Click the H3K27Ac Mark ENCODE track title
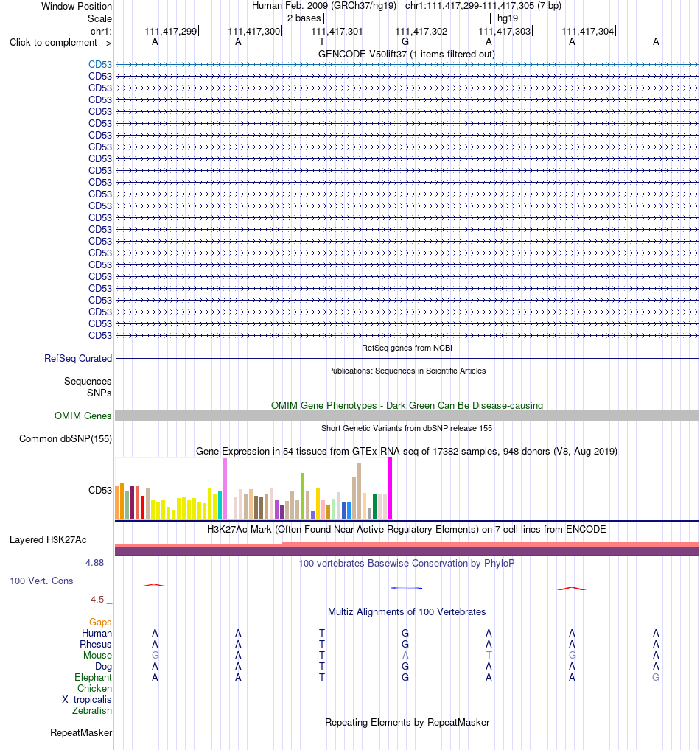Viewport: 700px width, 750px height. coord(407,529)
